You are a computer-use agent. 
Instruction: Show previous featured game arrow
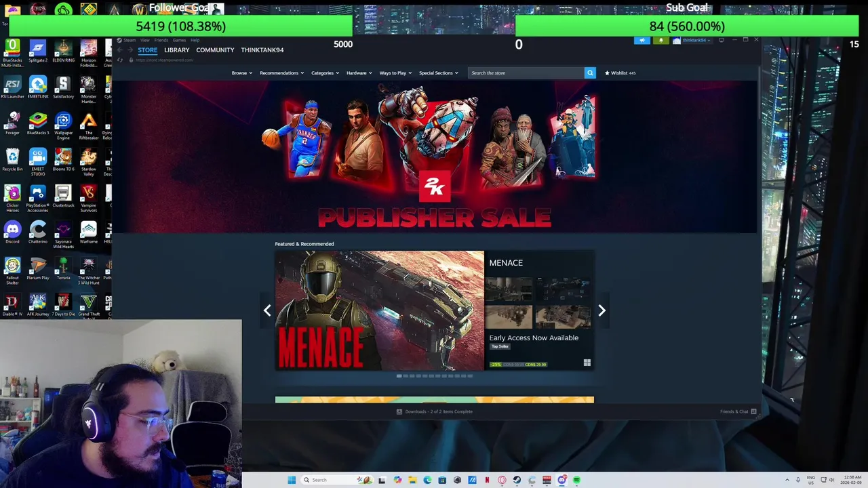coord(267,310)
